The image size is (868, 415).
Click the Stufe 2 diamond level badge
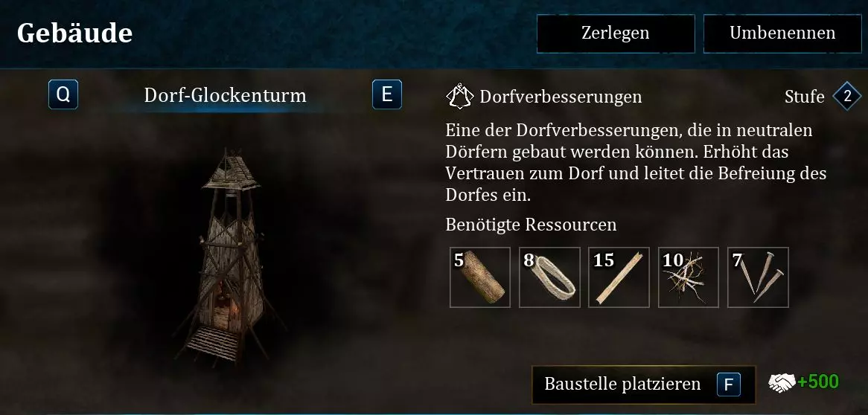click(847, 96)
